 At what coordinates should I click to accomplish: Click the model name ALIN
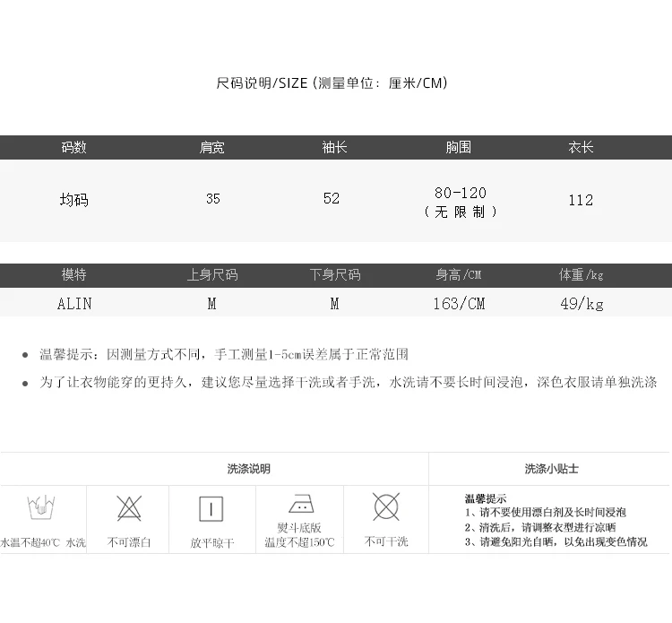[74, 304]
